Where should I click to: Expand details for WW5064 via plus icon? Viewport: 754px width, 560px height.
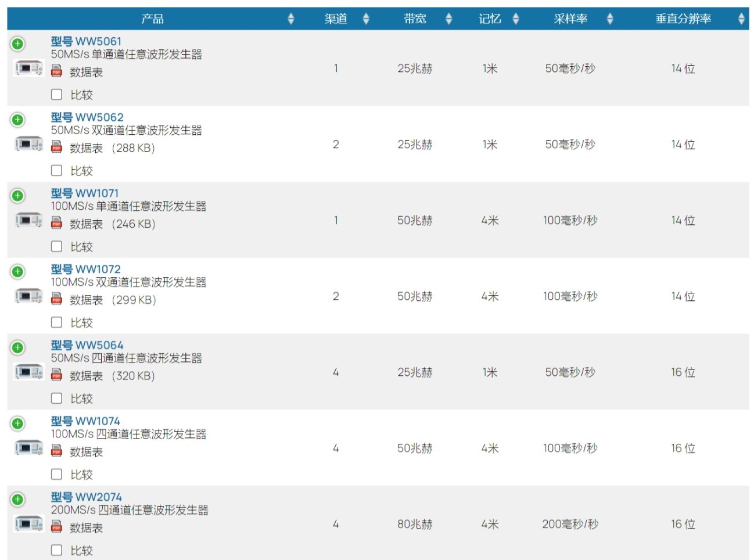click(x=17, y=346)
